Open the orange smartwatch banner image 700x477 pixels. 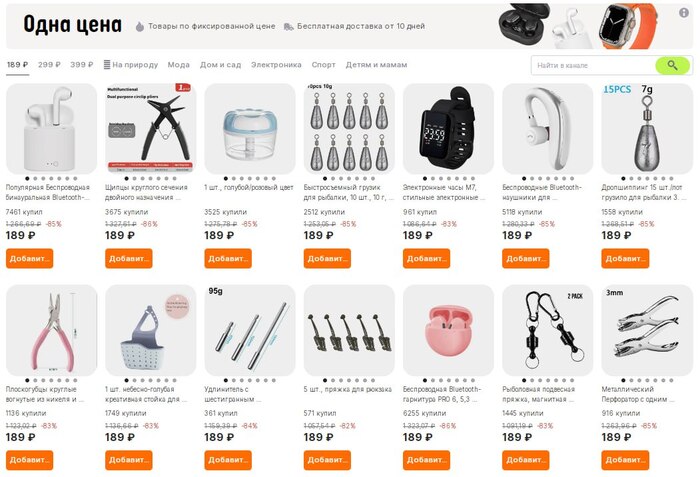pyautogui.click(x=627, y=26)
